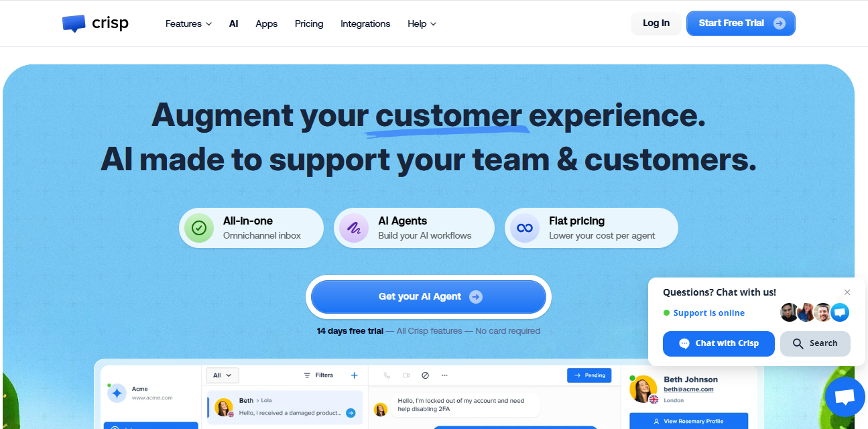
Task: Click the Log In button
Action: click(x=656, y=23)
